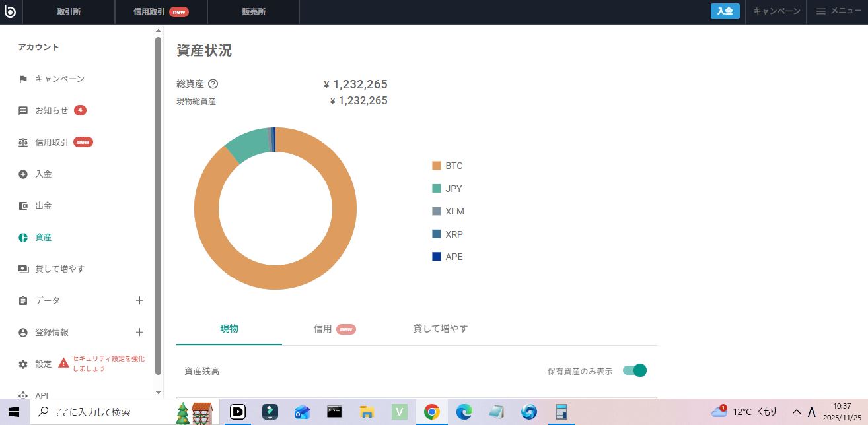Open notifications message icon in sidebar
This screenshot has width=868, height=425.
tap(23, 111)
